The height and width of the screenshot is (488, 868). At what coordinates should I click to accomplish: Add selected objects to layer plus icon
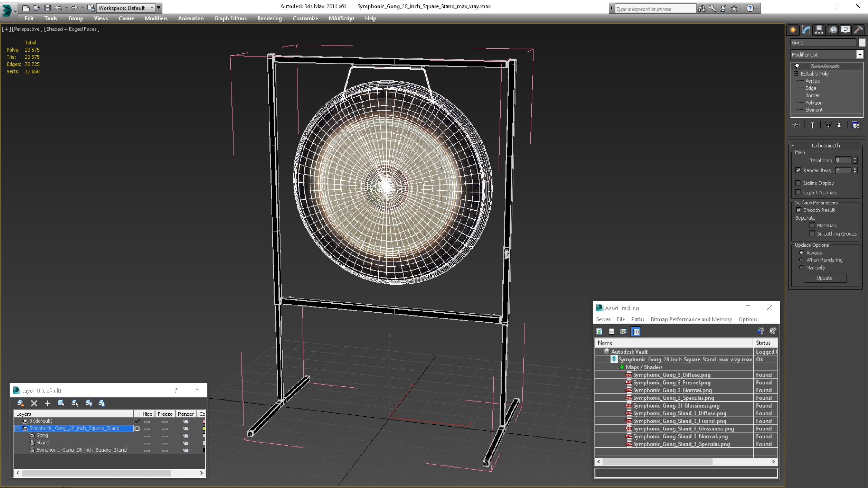click(48, 403)
